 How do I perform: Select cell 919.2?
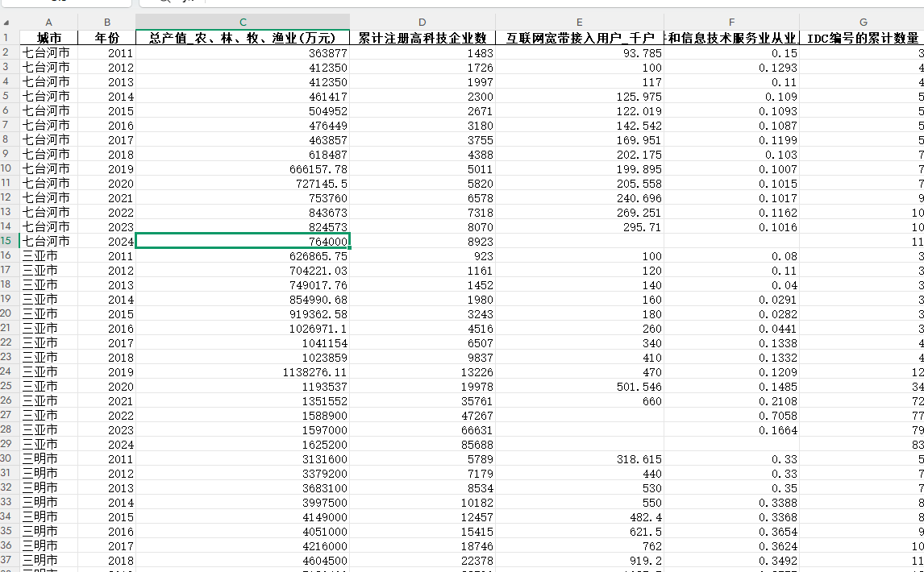coord(579,560)
